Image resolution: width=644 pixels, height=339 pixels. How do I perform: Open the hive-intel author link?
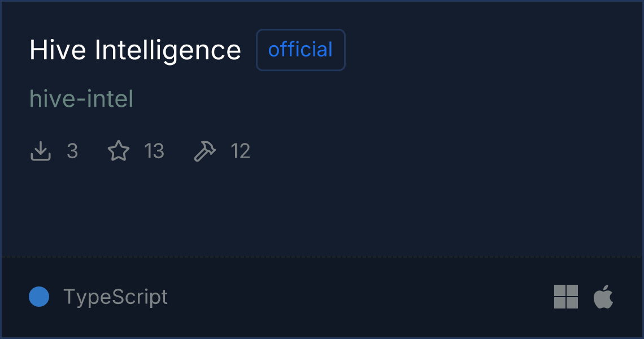pyautogui.click(x=81, y=98)
